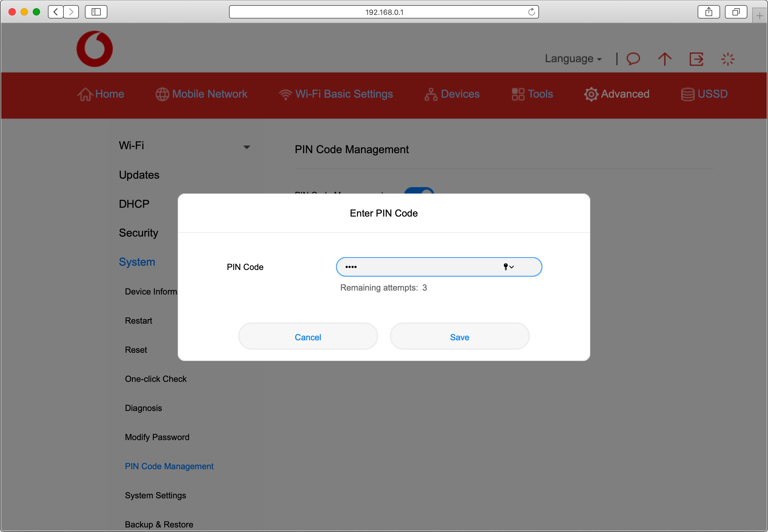Viewport: 768px width, 532px height.
Task: Open the Language dropdown
Action: [573, 59]
